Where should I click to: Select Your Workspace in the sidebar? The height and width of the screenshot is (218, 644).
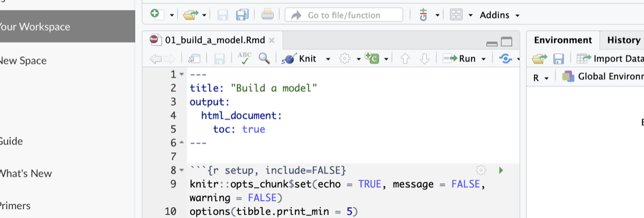pyautogui.click(x=67, y=27)
